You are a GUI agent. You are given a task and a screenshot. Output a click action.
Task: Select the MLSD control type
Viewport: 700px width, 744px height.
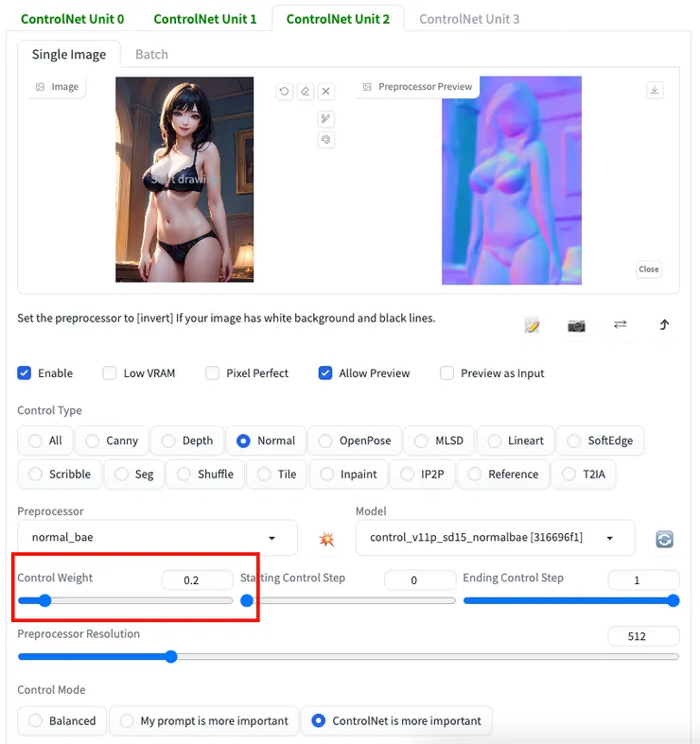click(439, 441)
